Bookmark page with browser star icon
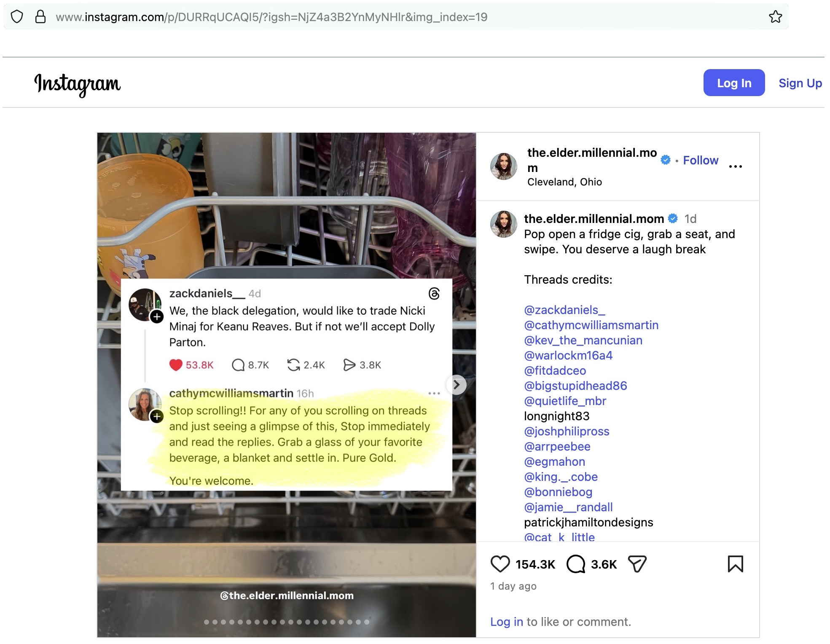The width and height of the screenshot is (830, 644). [775, 17]
